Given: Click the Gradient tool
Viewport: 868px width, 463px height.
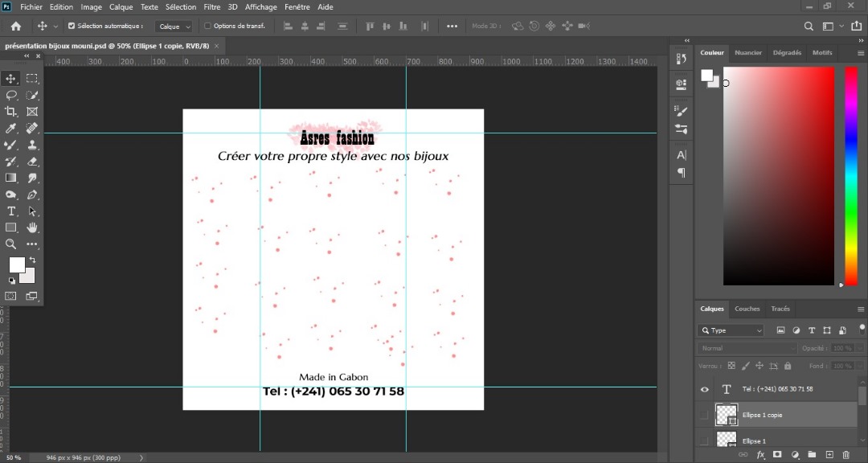Looking at the screenshot, I should tap(11, 178).
